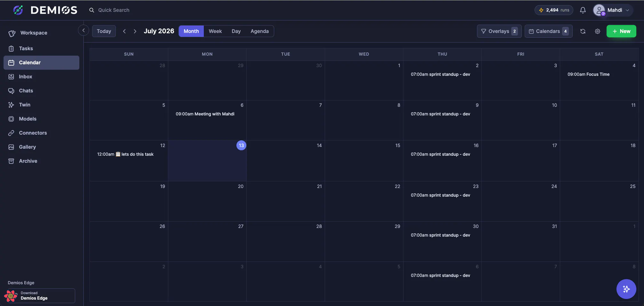The image size is (644, 306).
Task: Click the THU column header
Action: click(x=442, y=54)
